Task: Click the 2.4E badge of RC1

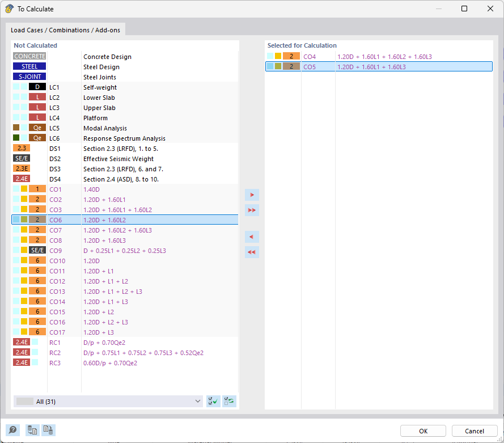Action: [22, 342]
